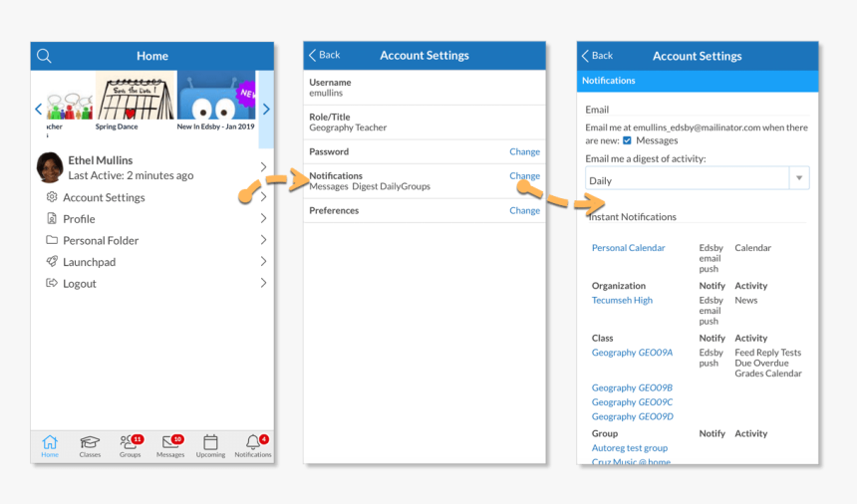
Task: Change the Password setting
Action: coord(525,151)
